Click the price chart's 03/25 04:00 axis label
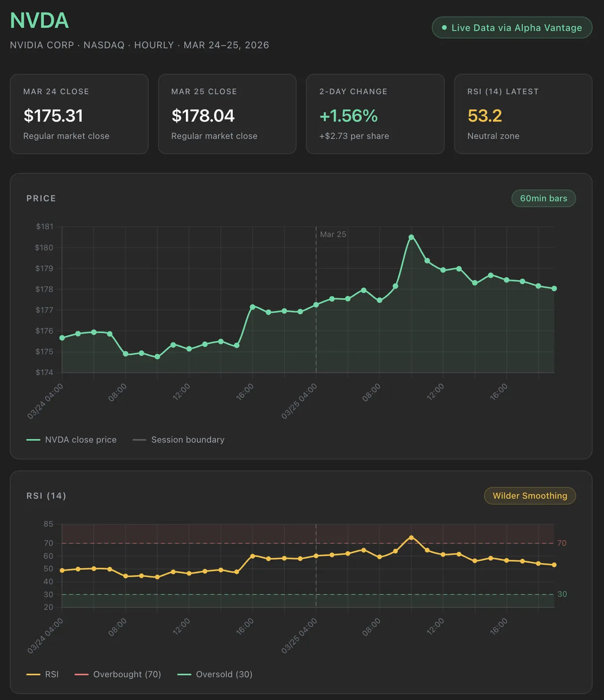The width and height of the screenshot is (604, 700). pos(299,401)
